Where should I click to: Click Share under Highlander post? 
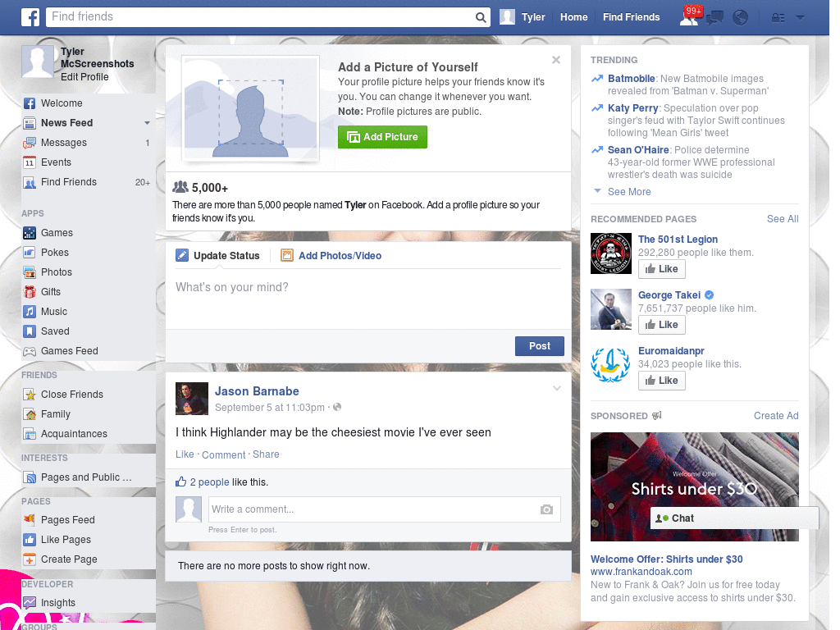pos(266,454)
